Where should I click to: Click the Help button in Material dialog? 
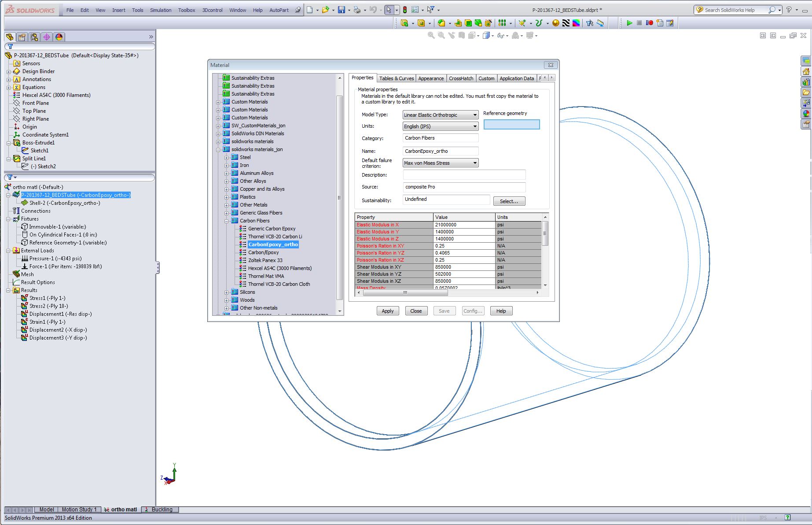[x=501, y=311]
